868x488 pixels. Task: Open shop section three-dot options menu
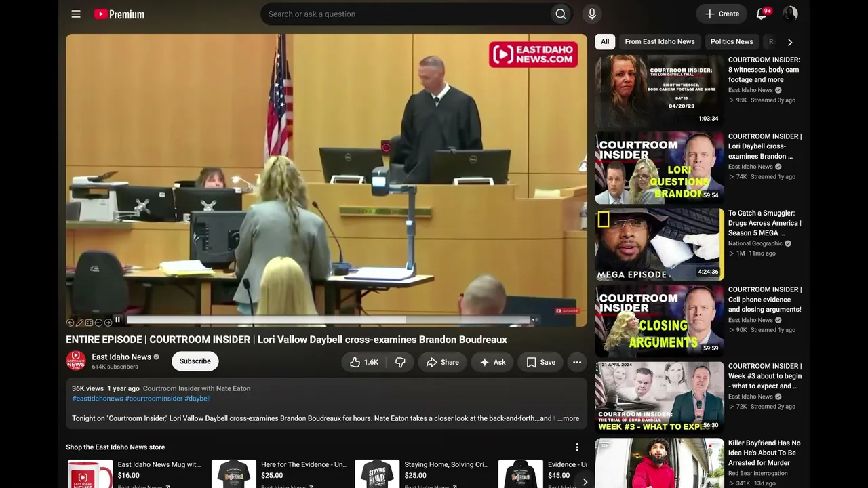pyautogui.click(x=577, y=447)
